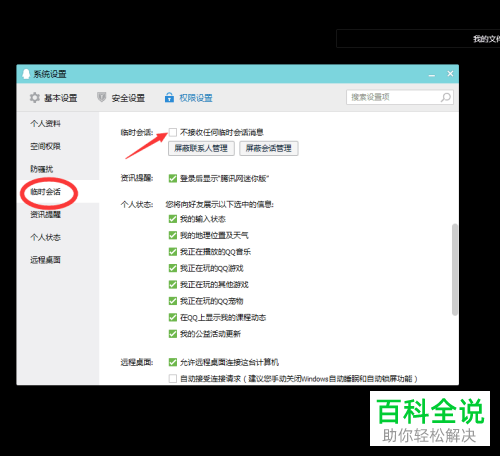This screenshot has height=456, width=500.
Task: Uncheck 我正在播放的QQ音乐
Action: tap(173, 252)
